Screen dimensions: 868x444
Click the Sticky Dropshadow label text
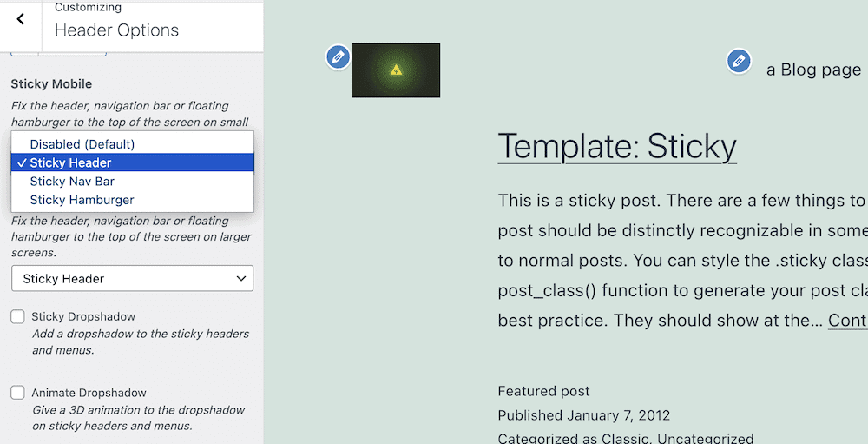(83, 317)
